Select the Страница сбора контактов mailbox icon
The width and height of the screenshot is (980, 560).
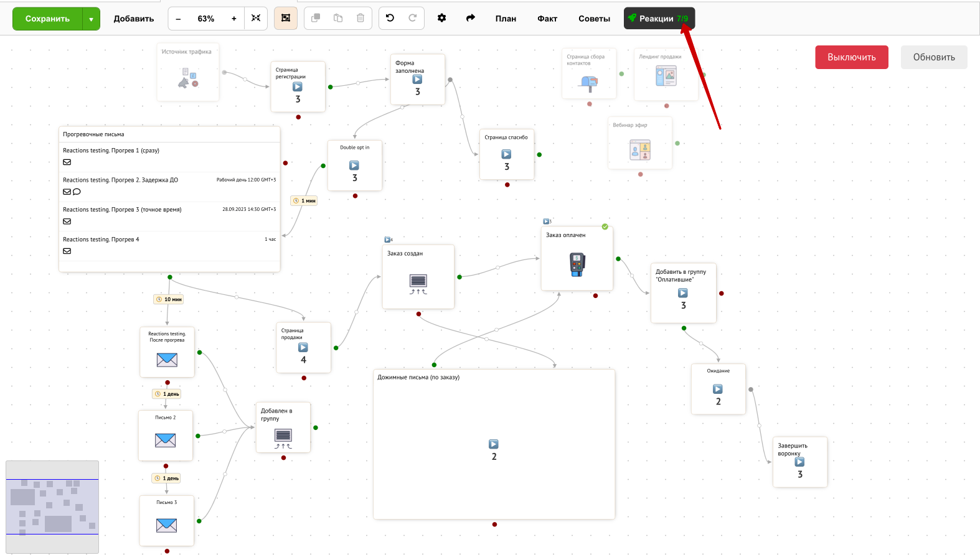pyautogui.click(x=588, y=83)
